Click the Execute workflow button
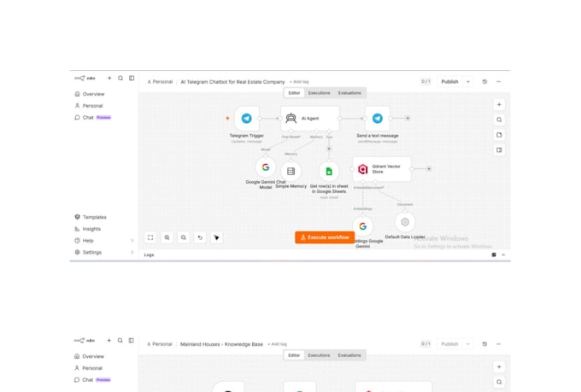Viewport: 581px width, 392px height. [325, 237]
